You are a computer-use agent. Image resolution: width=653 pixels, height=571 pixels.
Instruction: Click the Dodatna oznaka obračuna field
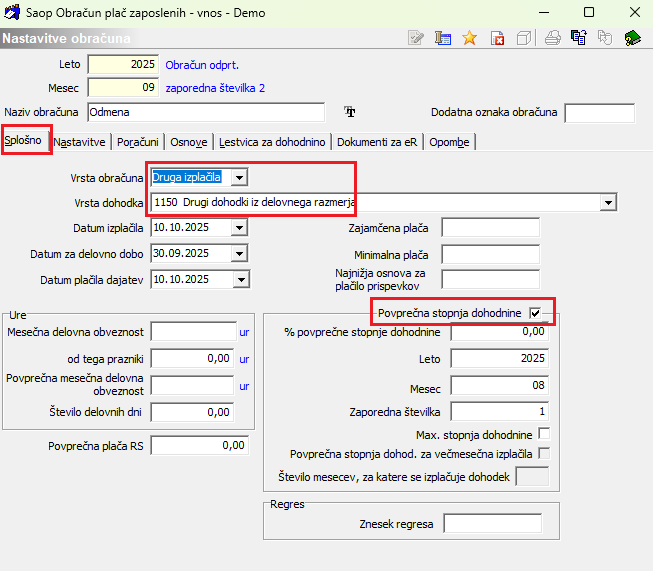(x=600, y=113)
